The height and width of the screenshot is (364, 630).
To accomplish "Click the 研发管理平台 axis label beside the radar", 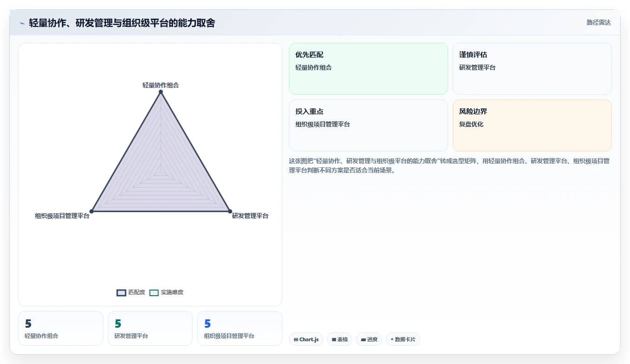I will (250, 216).
